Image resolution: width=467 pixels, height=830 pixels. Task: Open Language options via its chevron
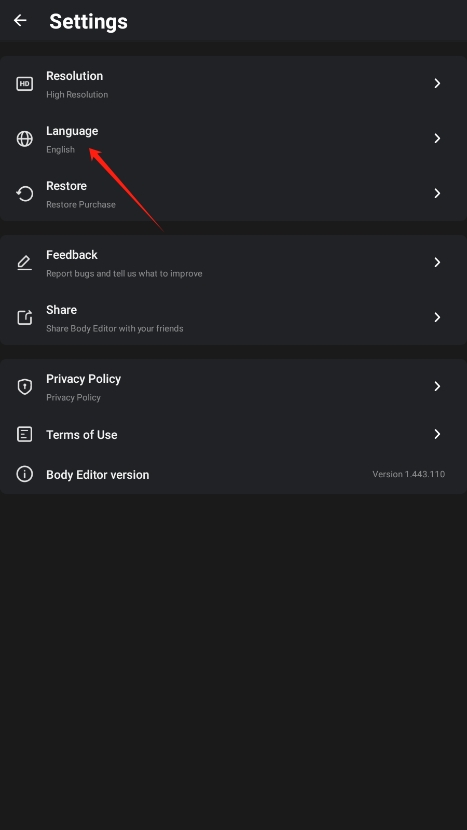click(x=437, y=138)
